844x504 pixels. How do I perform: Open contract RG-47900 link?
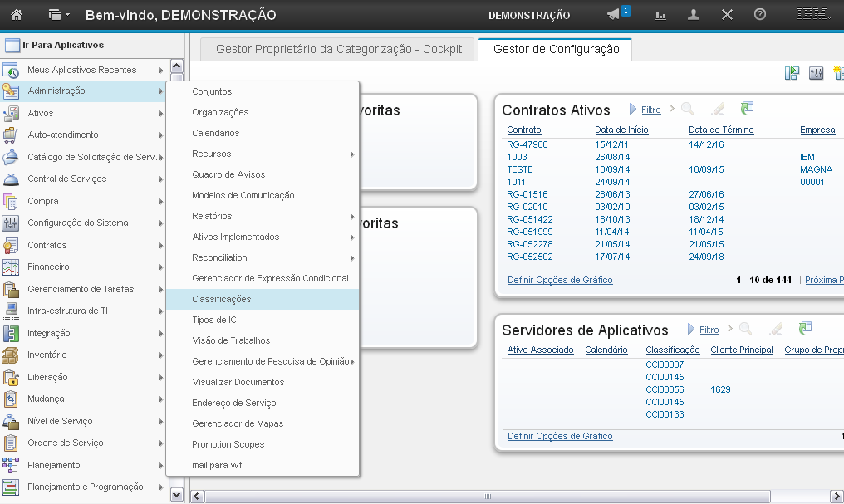(x=527, y=144)
